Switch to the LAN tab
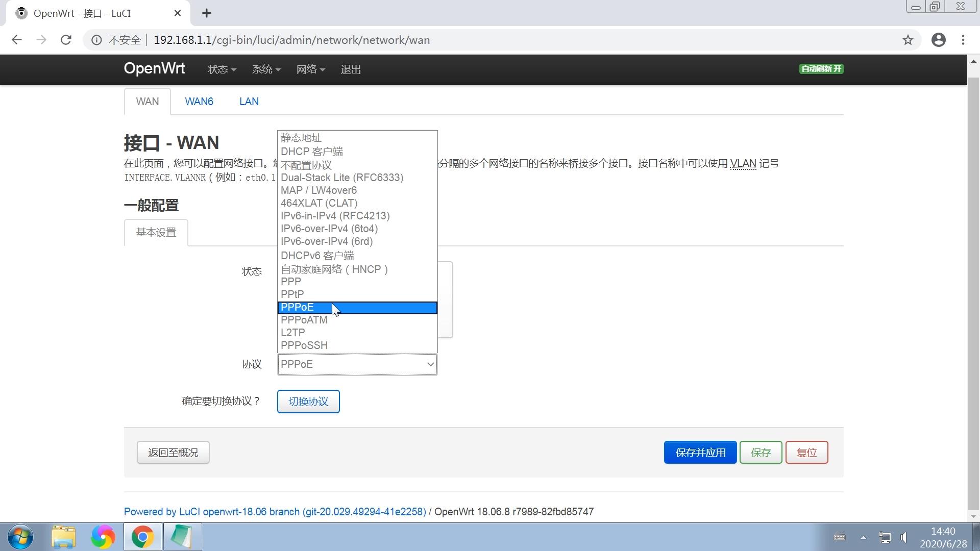980x551 pixels. click(249, 101)
